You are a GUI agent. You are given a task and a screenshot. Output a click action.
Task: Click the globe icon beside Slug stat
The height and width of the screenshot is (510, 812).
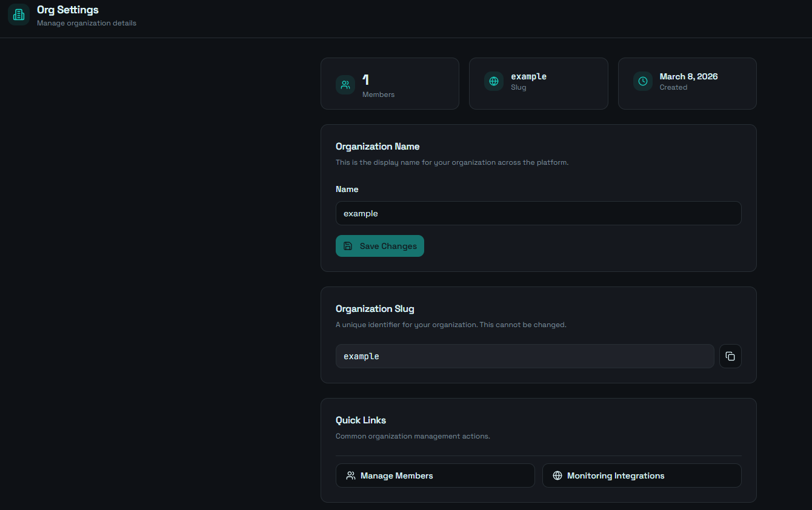494,81
